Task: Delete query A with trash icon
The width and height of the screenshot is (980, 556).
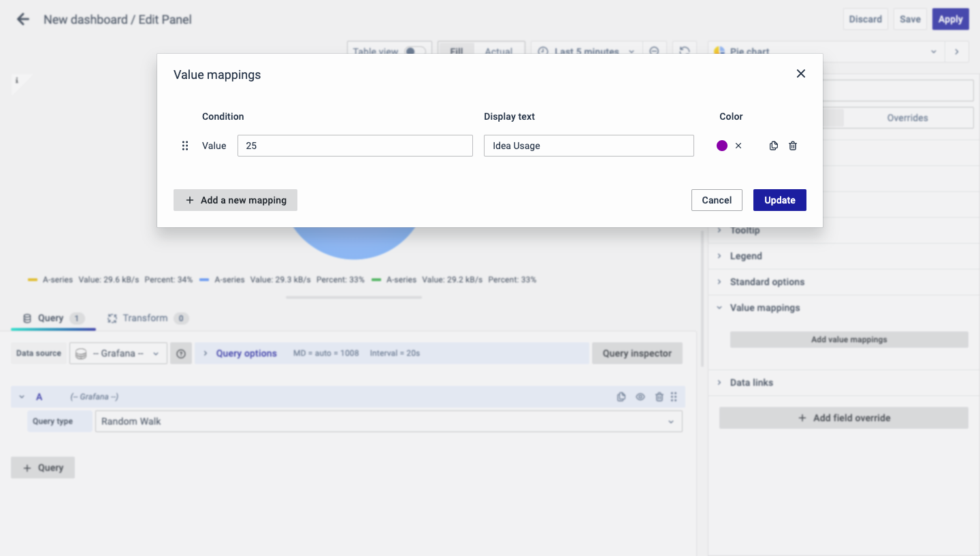Action: pyautogui.click(x=659, y=397)
